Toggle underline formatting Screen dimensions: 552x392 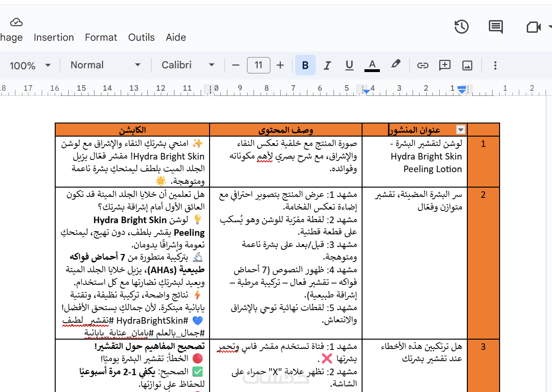coord(349,65)
